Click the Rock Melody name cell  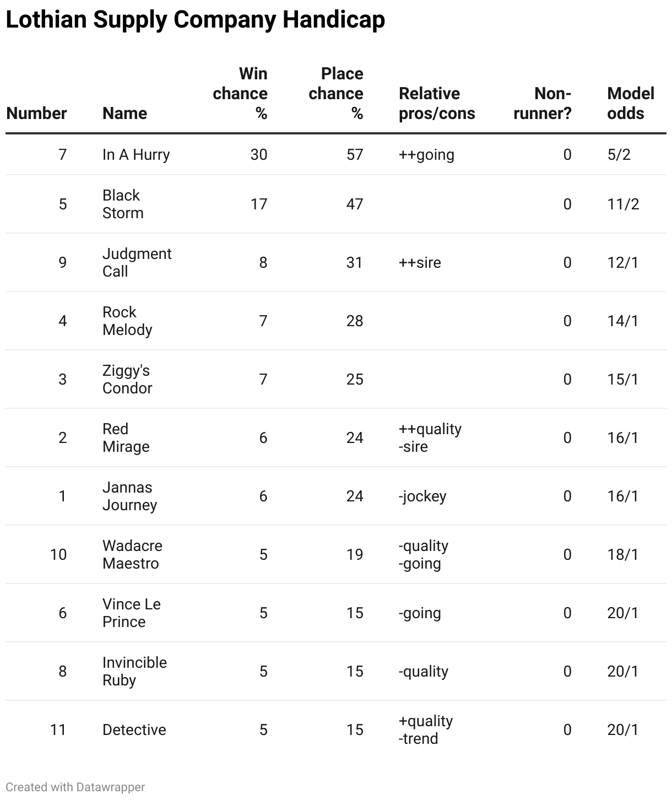tap(127, 321)
